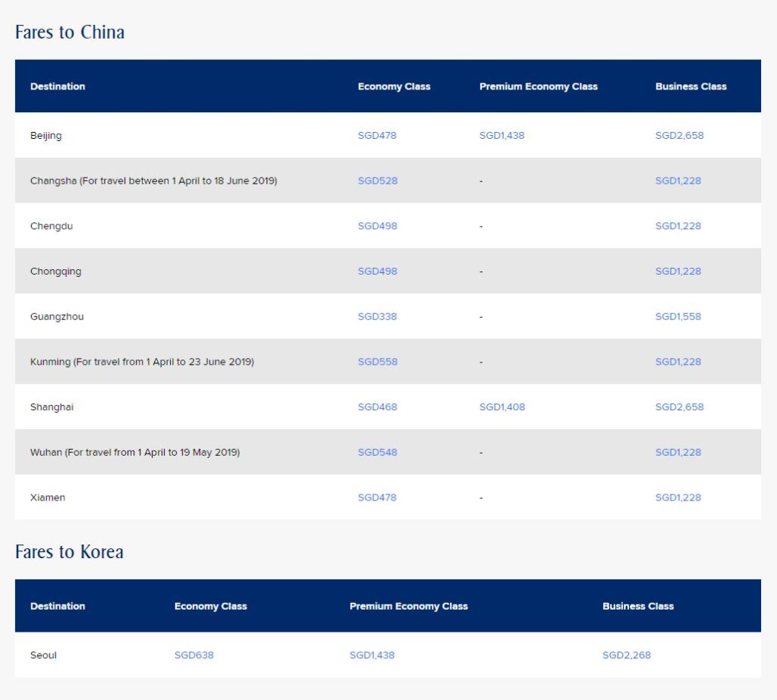Screen dimensions: 777x700
Task: Click the Guangzhou Economy fare SGD338
Action: pos(377,316)
